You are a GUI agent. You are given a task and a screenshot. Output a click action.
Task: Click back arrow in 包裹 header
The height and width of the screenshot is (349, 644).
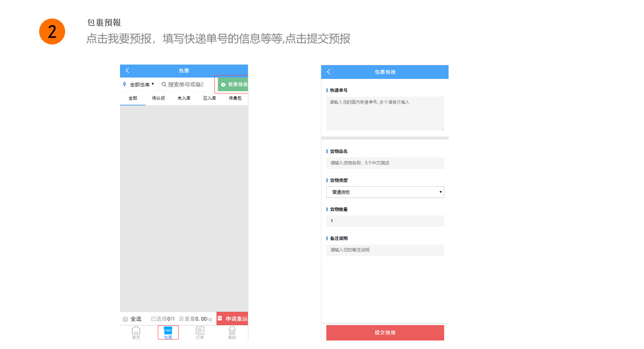click(127, 70)
